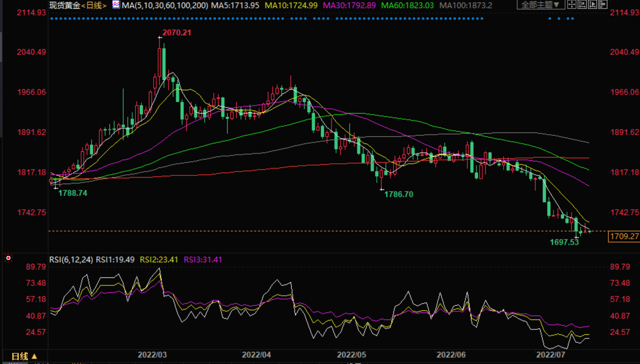This screenshot has width=640, height=364.
Task: Click the red sun icon beside RSI panel
Action: 8,258
